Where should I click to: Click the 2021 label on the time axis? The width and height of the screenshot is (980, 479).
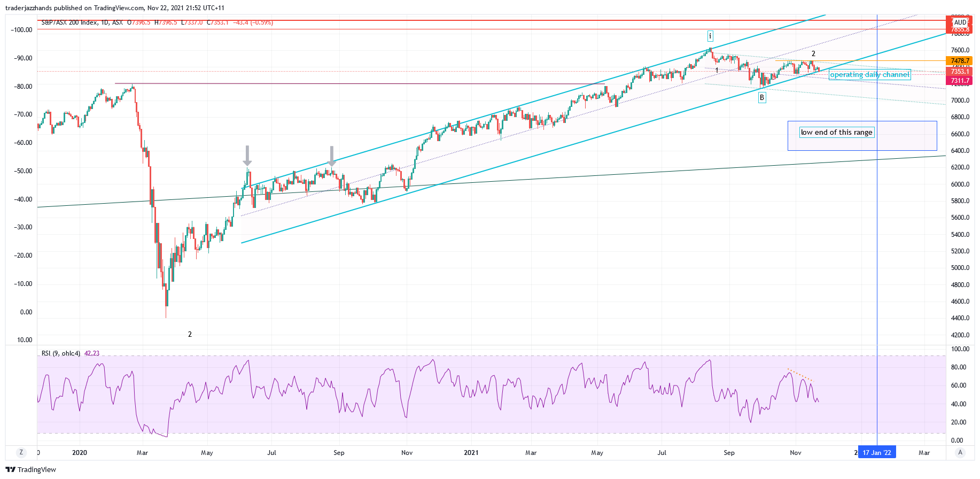click(x=471, y=453)
